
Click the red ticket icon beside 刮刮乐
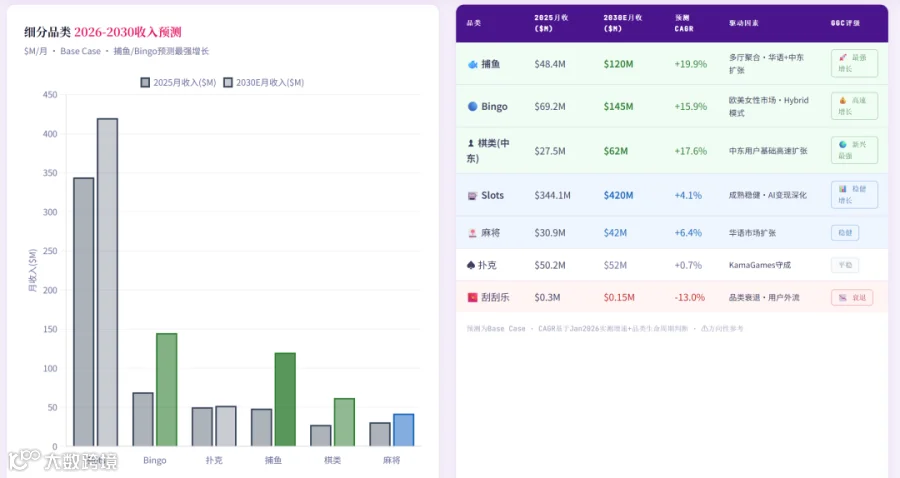(x=472, y=297)
